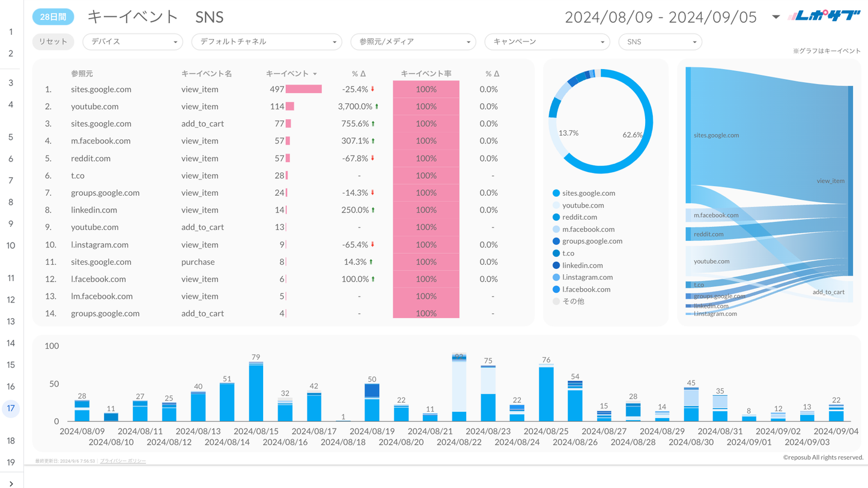Open the 参照元/メディア dropdown filter

[x=413, y=42]
